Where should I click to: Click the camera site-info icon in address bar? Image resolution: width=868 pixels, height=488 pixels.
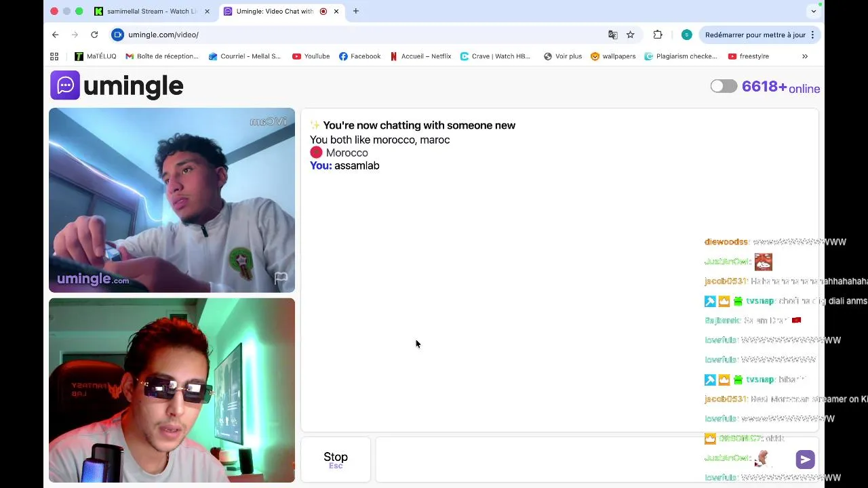pyautogui.click(x=118, y=35)
